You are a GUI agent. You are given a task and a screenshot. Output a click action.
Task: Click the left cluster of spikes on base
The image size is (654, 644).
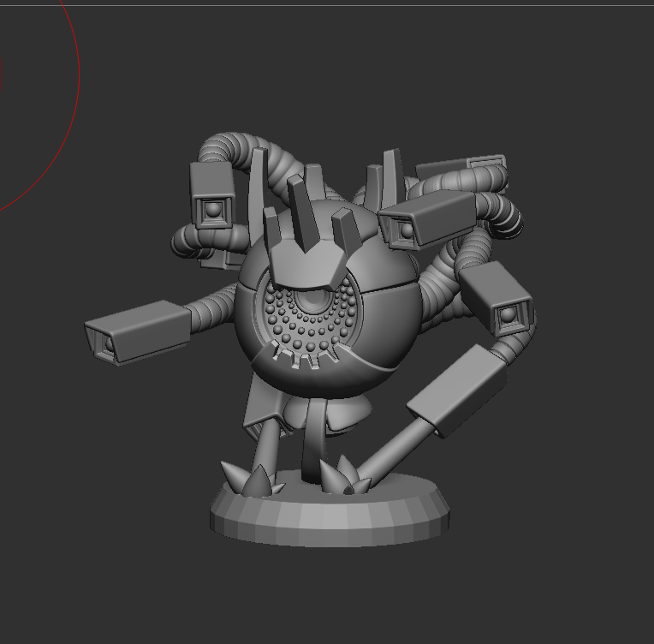point(250,480)
